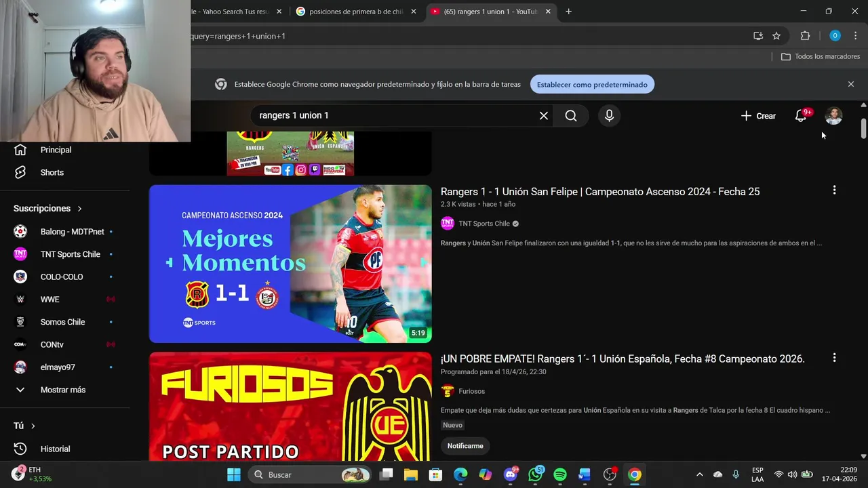Screen dimensions: 868x488
Task: Click Establecer como predeterminado button
Action: (592, 85)
